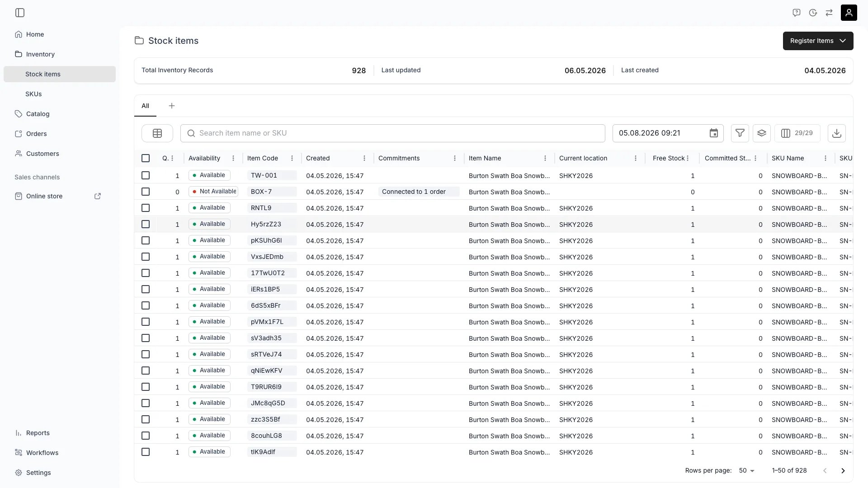
Task: Select the Hy5rzZ23 row checkbox
Action: pyautogui.click(x=146, y=224)
